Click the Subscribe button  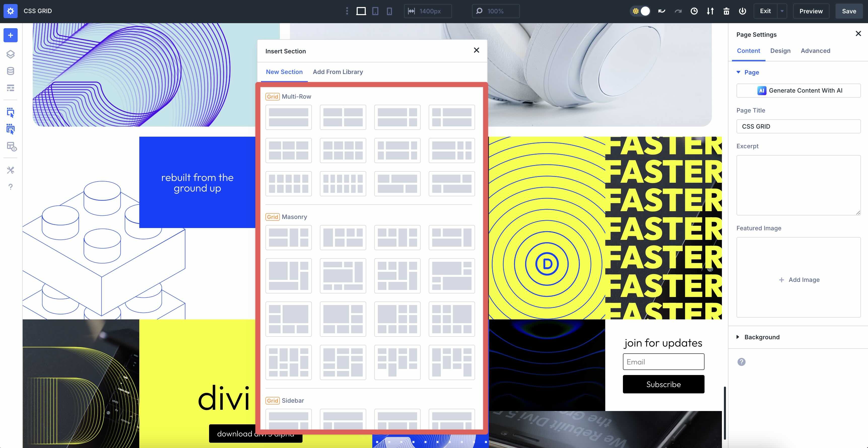tap(663, 384)
